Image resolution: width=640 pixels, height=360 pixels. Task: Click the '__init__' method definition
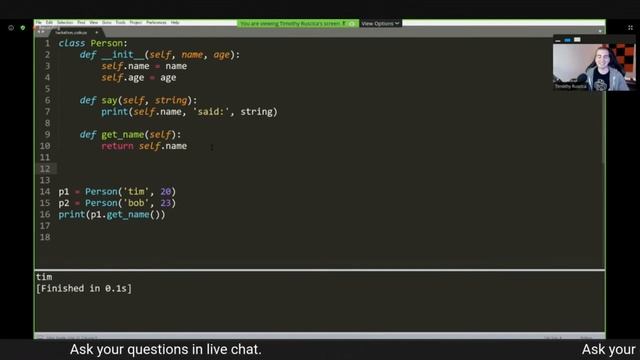[x=160, y=55]
